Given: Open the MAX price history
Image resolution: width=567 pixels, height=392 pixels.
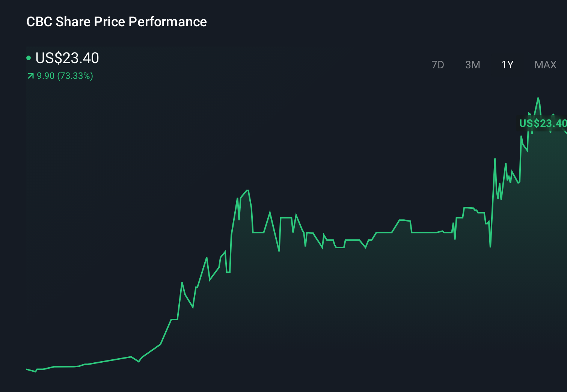Looking at the screenshot, I should click(545, 65).
